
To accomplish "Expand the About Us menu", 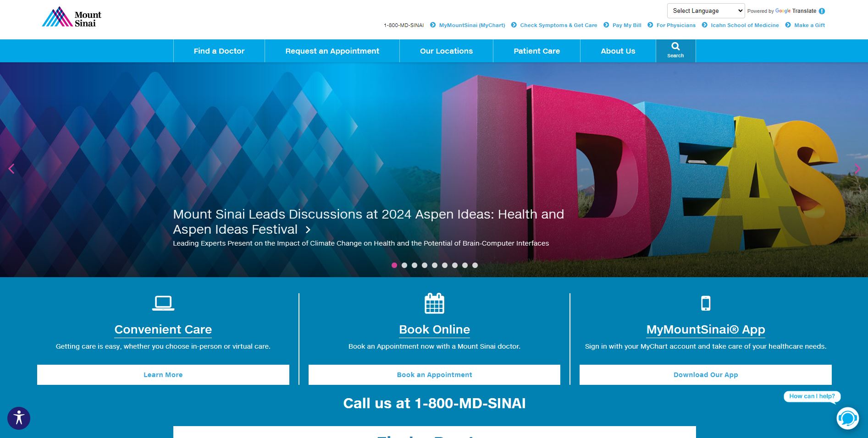I will pos(618,51).
